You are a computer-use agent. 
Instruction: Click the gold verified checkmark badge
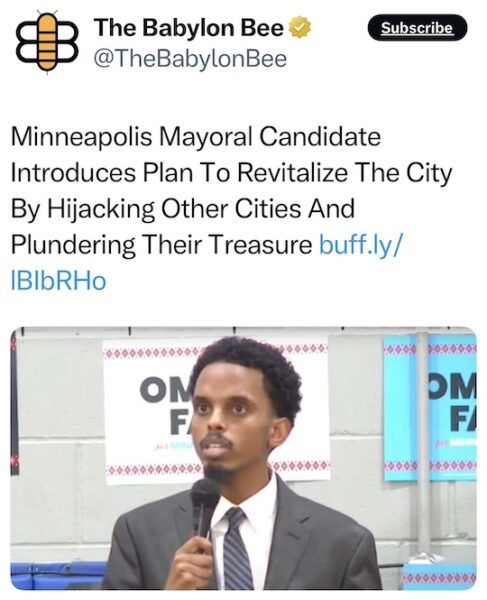[x=300, y=28]
